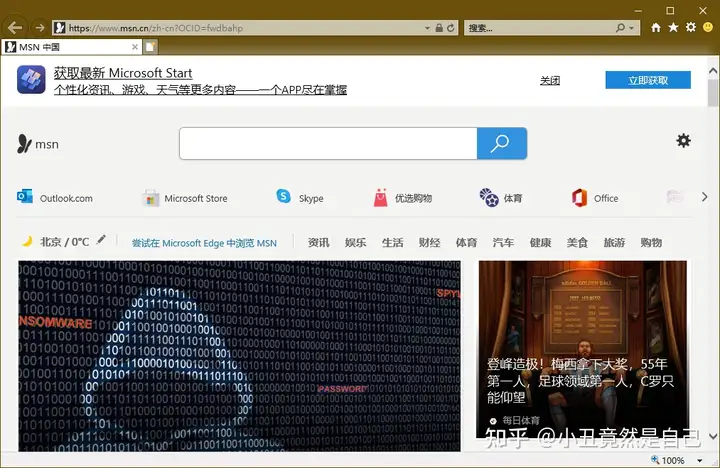This screenshot has width=720, height=468.
Task: Open the 汽车 category
Action: pyautogui.click(x=503, y=242)
